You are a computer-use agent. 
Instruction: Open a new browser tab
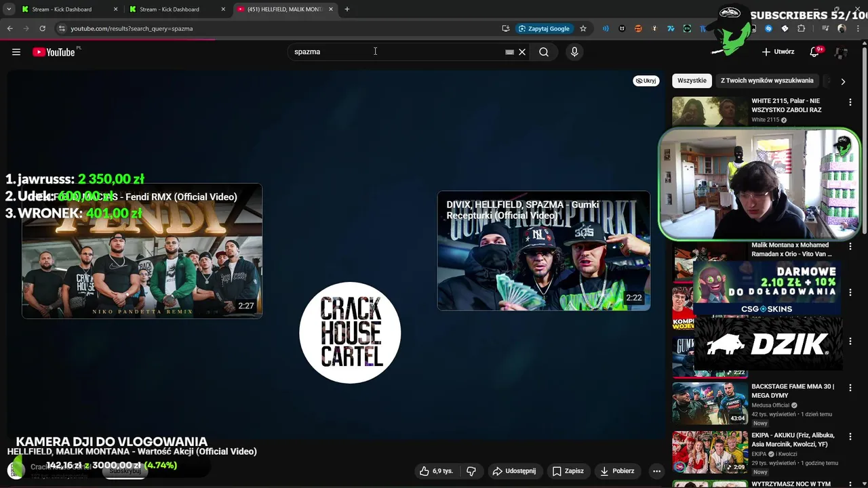click(347, 9)
